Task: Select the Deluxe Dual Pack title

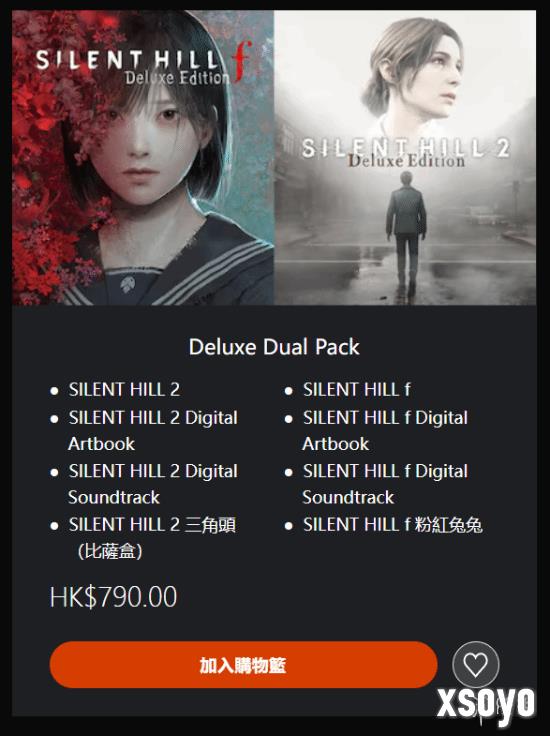Action: 274,347
